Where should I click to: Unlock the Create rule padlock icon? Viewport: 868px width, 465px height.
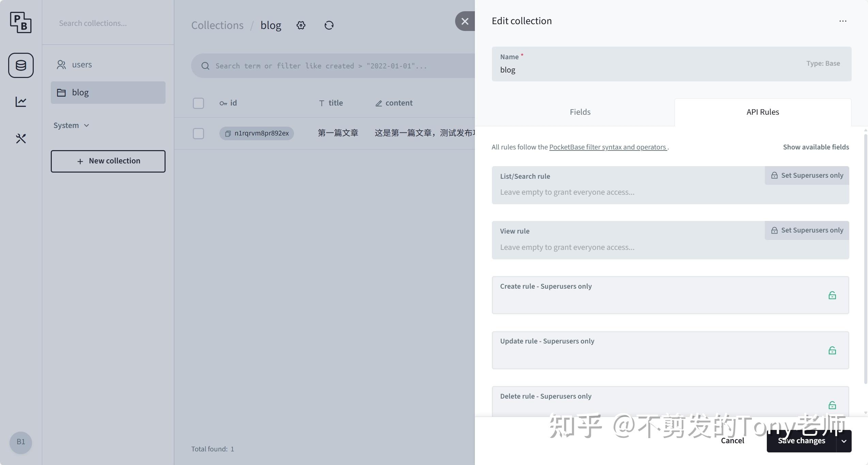point(832,295)
